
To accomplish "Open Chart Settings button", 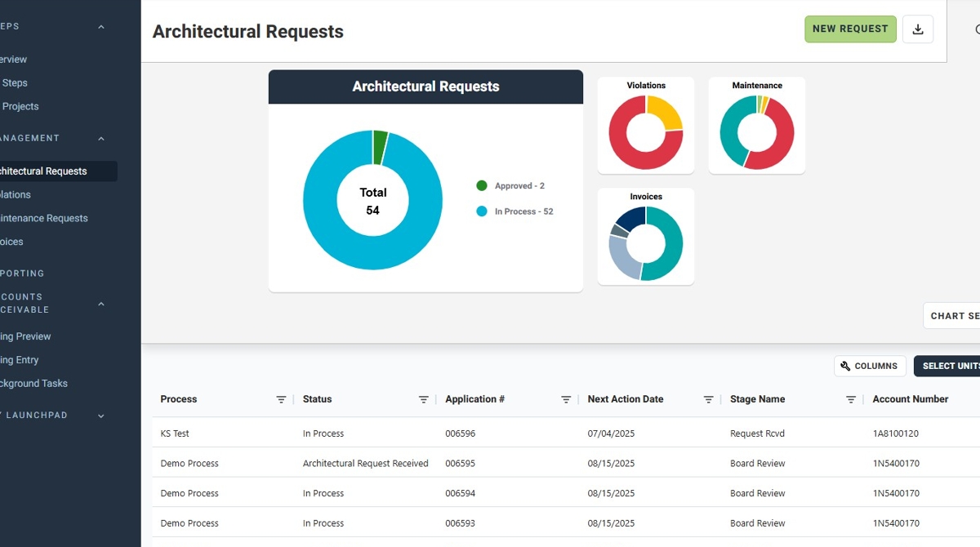I will pos(952,316).
